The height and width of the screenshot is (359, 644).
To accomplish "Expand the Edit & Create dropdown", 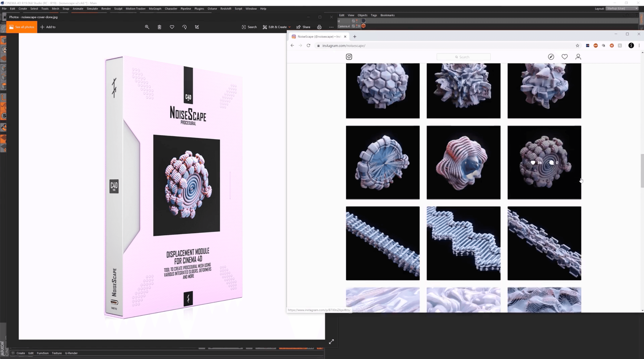I will tap(290, 27).
